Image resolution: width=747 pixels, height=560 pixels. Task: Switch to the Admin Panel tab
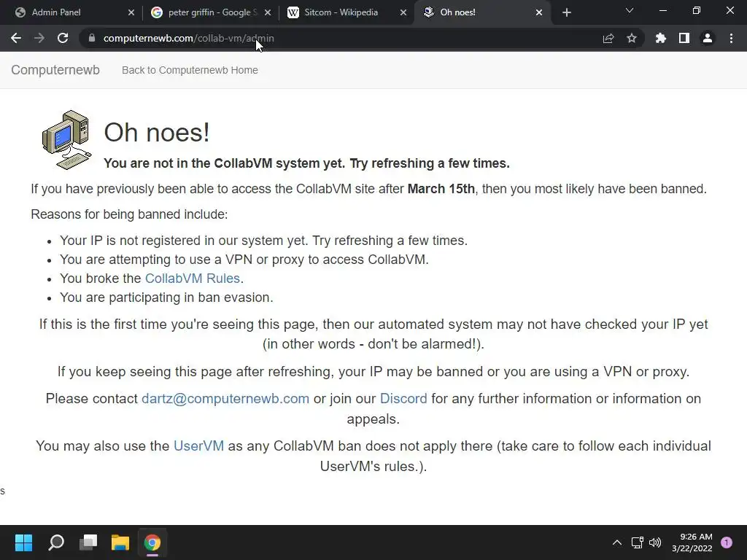(x=71, y=12)
